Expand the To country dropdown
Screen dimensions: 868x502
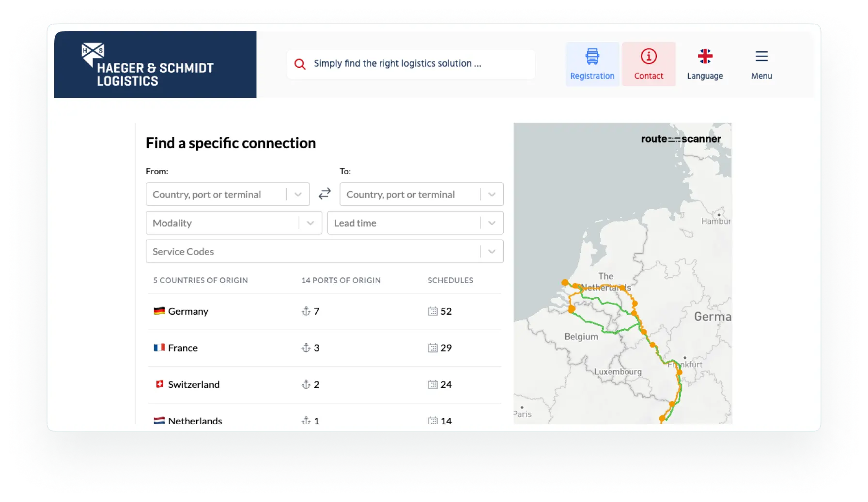point(492,195)
